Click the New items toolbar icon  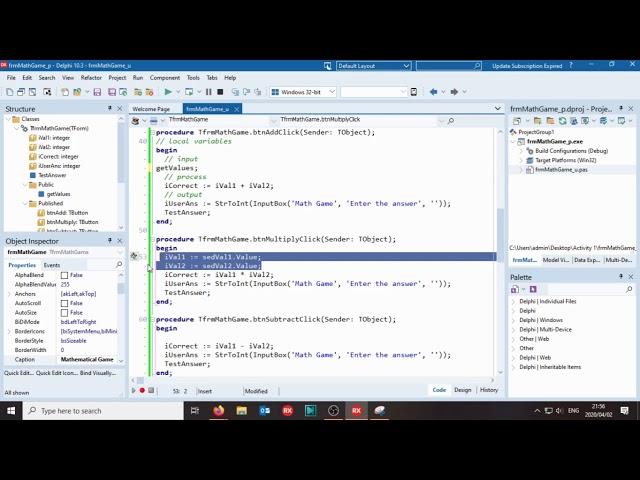tap(10, 92)
